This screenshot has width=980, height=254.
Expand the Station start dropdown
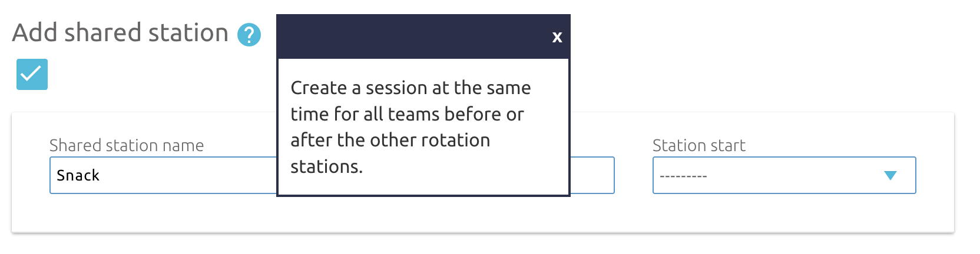click(784, 175)
